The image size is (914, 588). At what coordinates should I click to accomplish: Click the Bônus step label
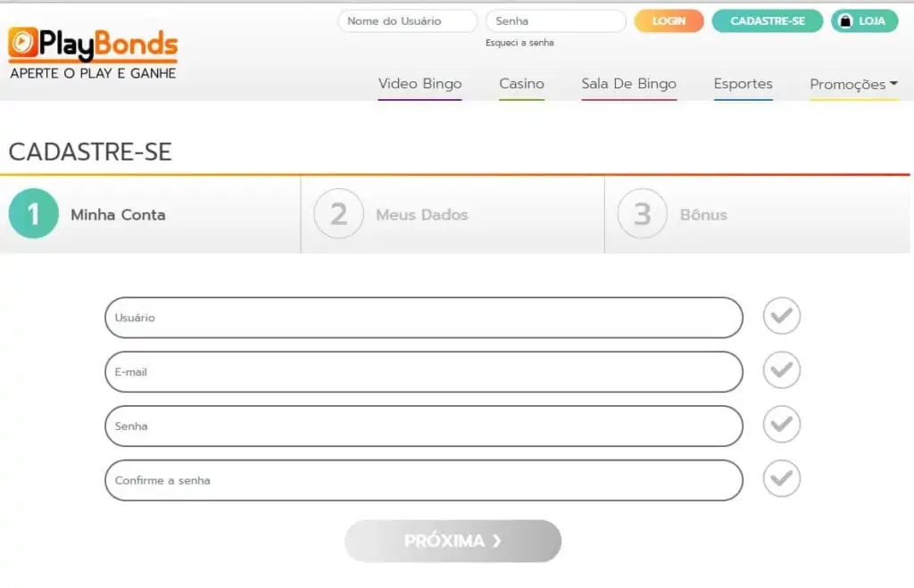pos(703,214)
